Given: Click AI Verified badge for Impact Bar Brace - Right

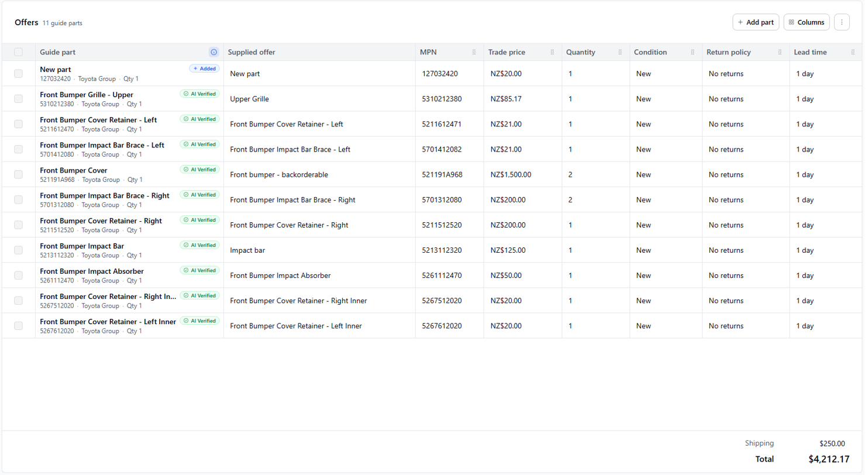Looking at the screenshot, I should [199, 194].
